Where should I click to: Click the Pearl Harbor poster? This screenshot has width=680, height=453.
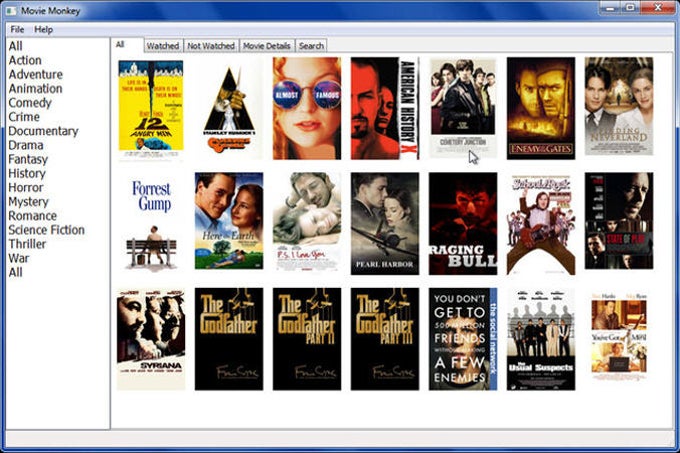(385, 224)
